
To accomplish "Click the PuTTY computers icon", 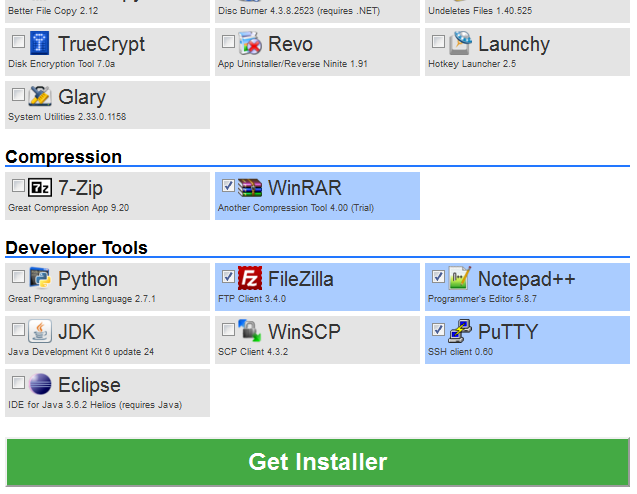I will [460, 331].
